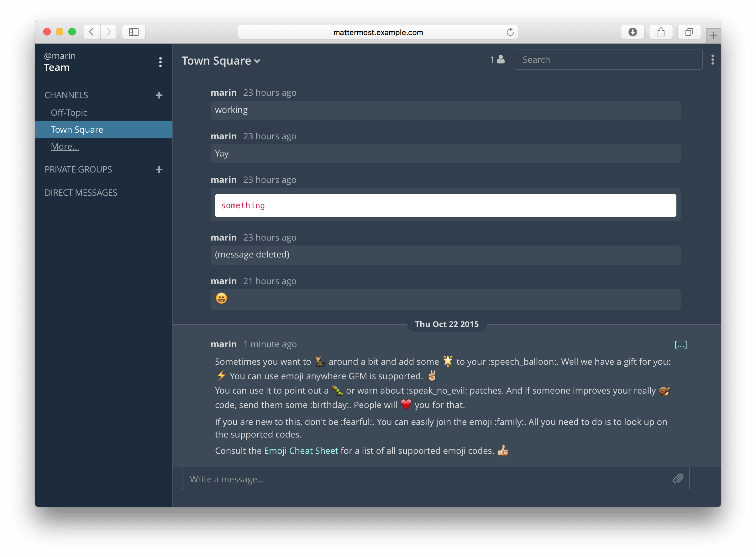Select the Off-Topic channel
This screenshot has height=557, width=756.
click(69, 112)
